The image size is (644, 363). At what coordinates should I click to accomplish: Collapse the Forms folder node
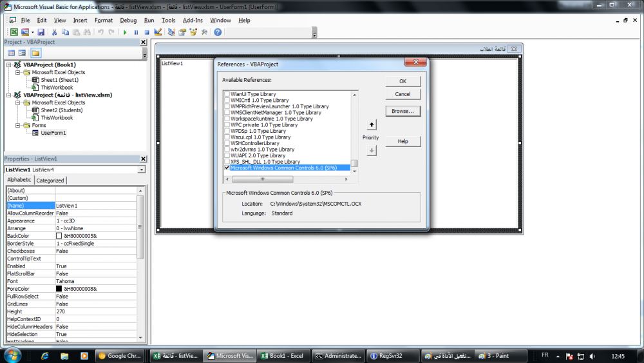click(x=17, y=125)
